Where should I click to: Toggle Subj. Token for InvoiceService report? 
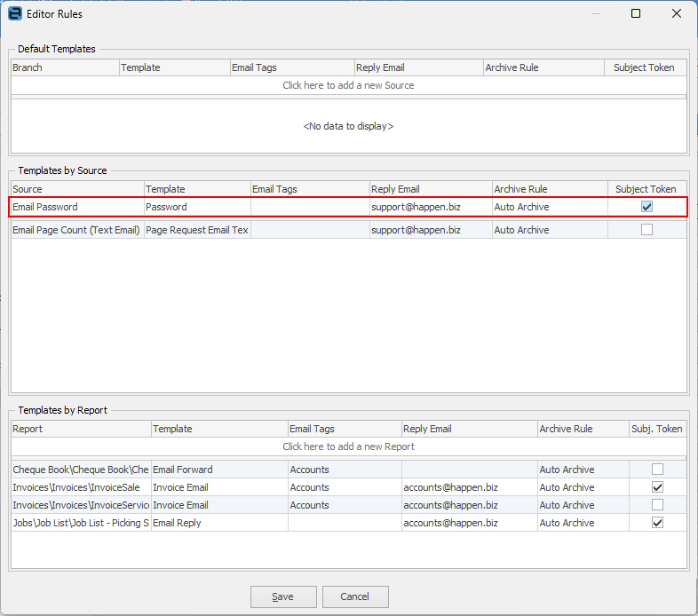click(657, 505)
